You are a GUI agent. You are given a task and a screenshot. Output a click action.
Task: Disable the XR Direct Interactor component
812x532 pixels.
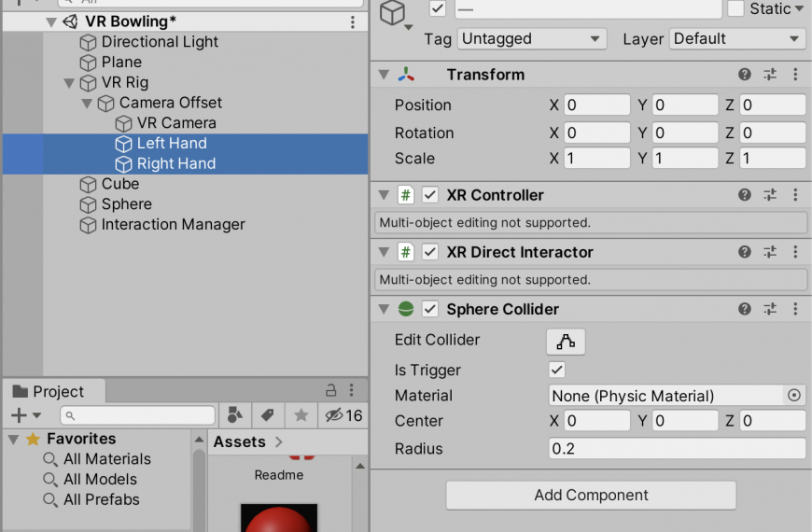pyautogui.click(x=430, y=252)
